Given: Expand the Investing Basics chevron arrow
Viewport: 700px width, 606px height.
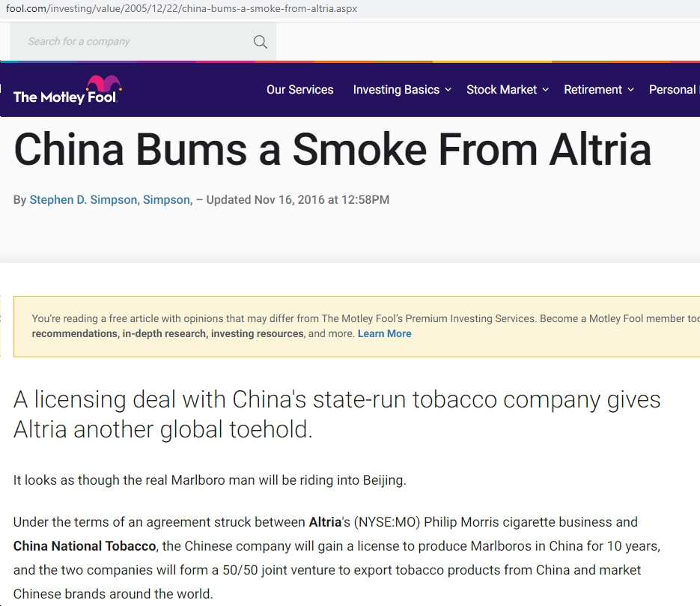Looking at the screenshot, I should pos(448,90).
